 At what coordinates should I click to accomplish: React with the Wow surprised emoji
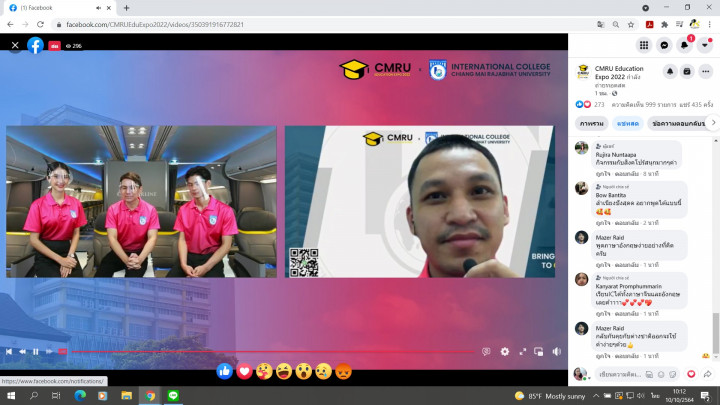304,371
